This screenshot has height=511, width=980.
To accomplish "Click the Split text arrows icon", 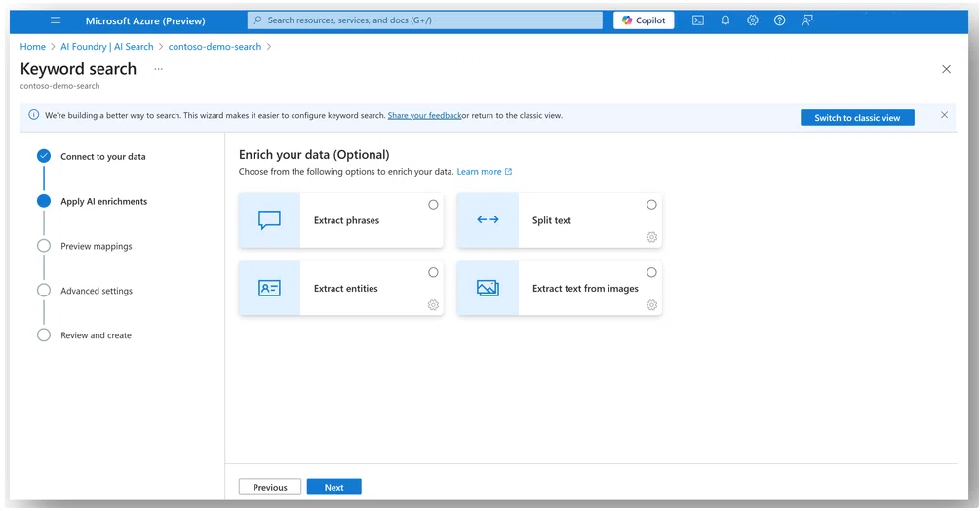I will (488, 219).
